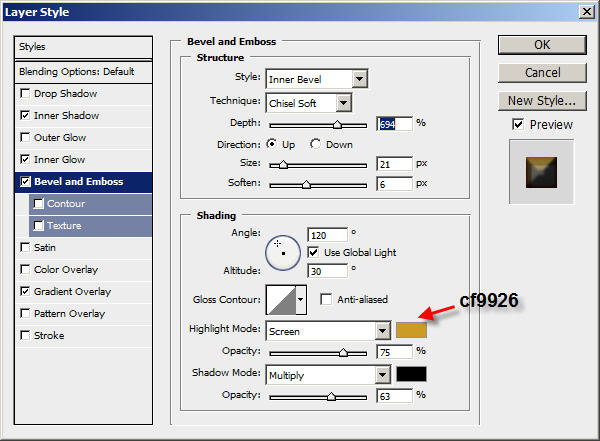Click the Soften px input field
Screen dimensions: 600x441
click(394, 184)
